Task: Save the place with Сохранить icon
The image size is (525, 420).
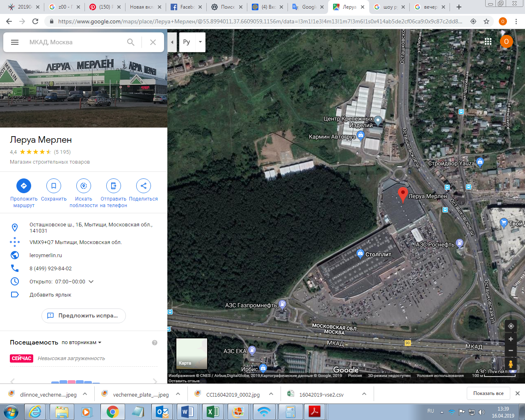Action: pos(54,186)
